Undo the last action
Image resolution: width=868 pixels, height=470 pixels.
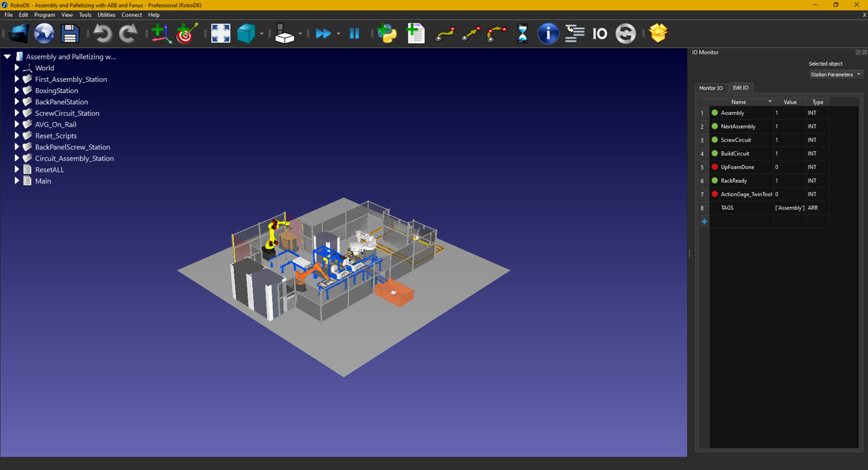click(102, 33)
